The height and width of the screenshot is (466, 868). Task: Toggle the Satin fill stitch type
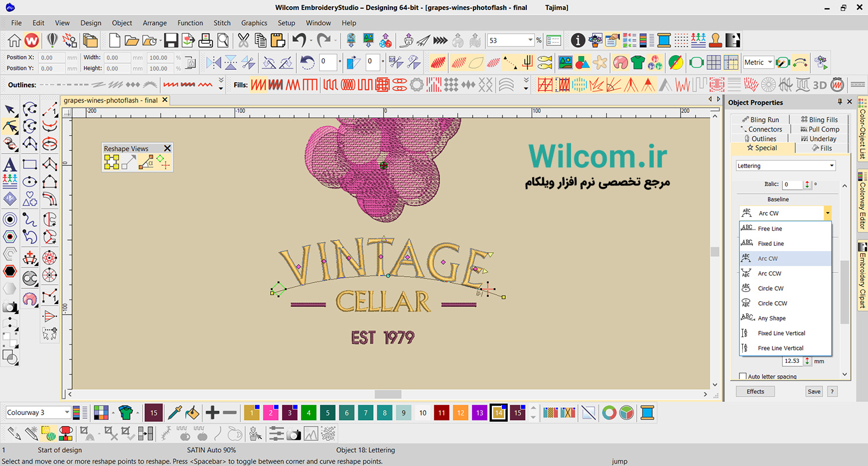[x=258, y=85]
